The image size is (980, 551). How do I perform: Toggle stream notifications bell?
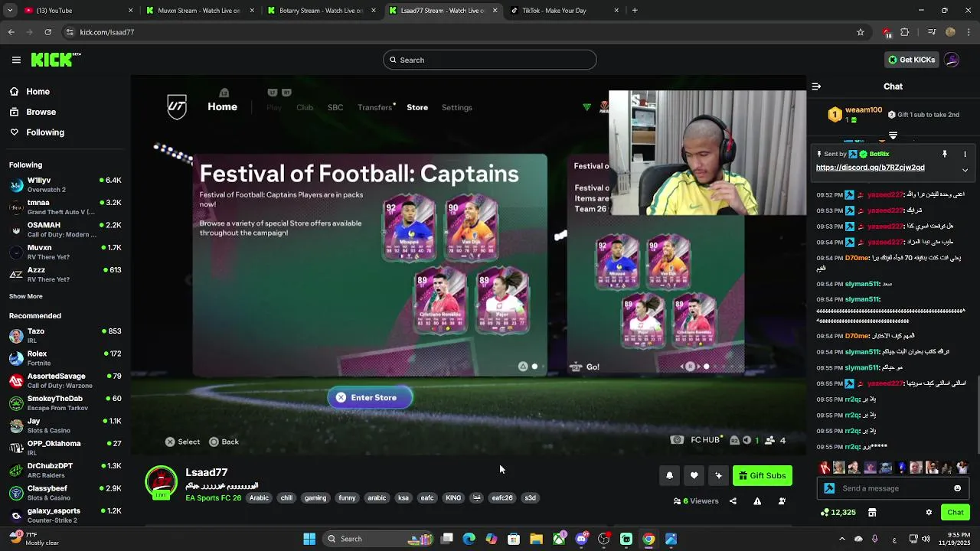669,475
